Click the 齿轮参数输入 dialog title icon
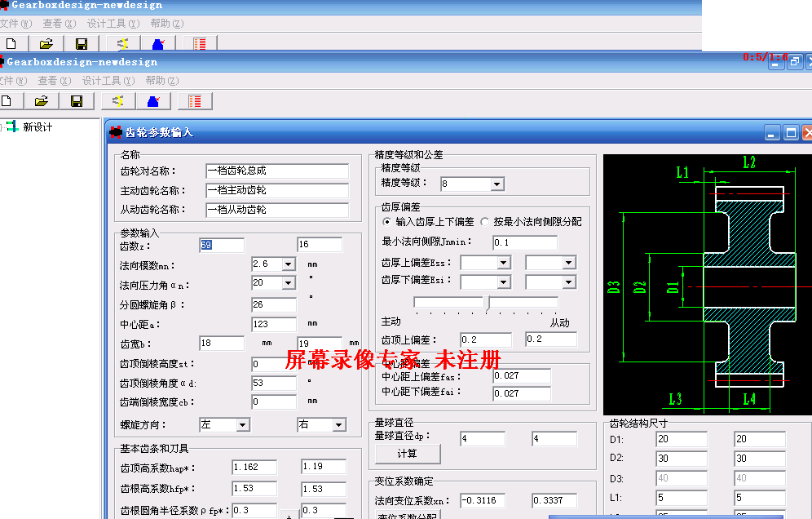 pos(116,132)
